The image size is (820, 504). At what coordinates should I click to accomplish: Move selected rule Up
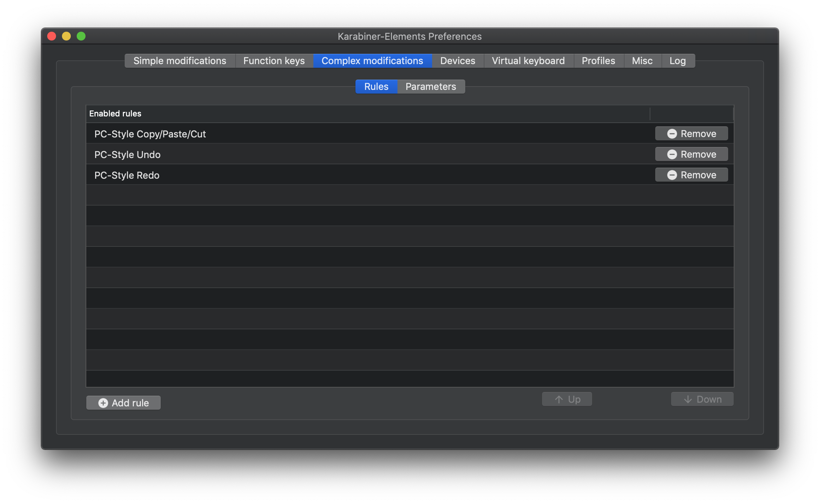tap(567, 399)
